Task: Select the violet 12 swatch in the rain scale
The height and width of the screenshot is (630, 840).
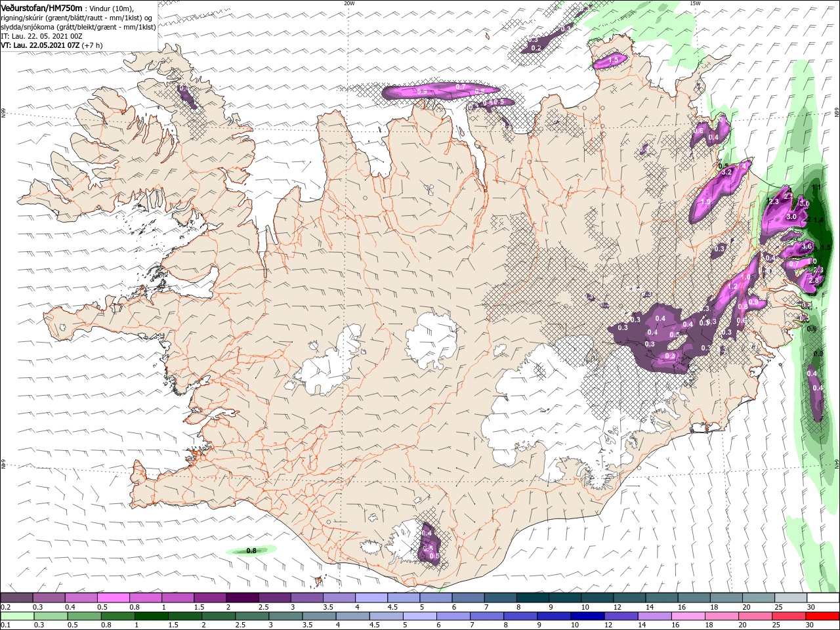Action: click(x=621, y=616)
